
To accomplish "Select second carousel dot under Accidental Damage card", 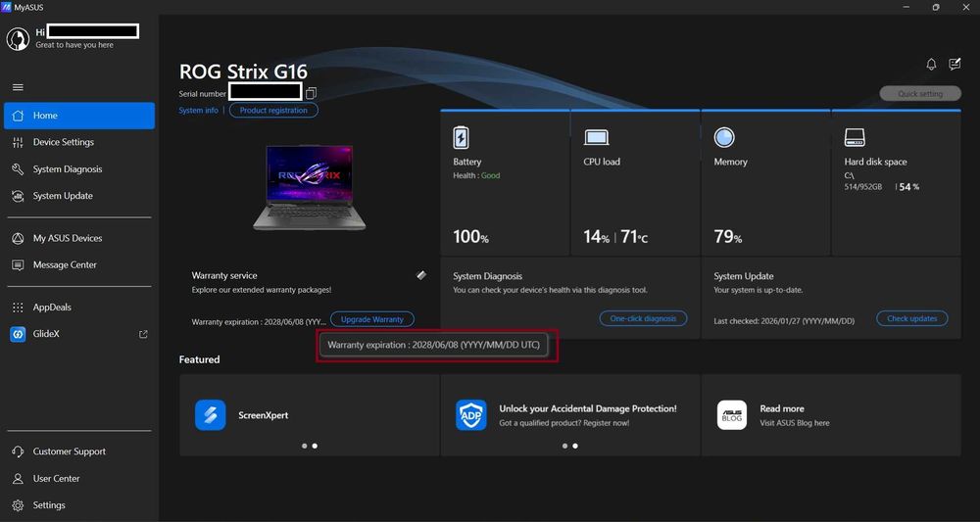I will 575,446.
